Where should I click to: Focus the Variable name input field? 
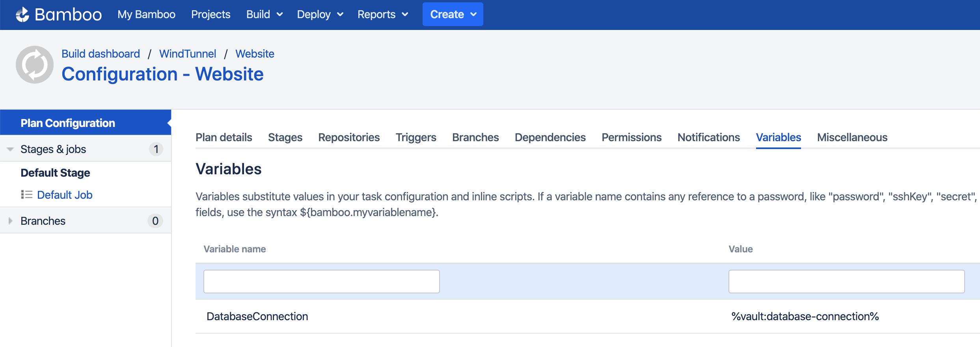point(322,282)
